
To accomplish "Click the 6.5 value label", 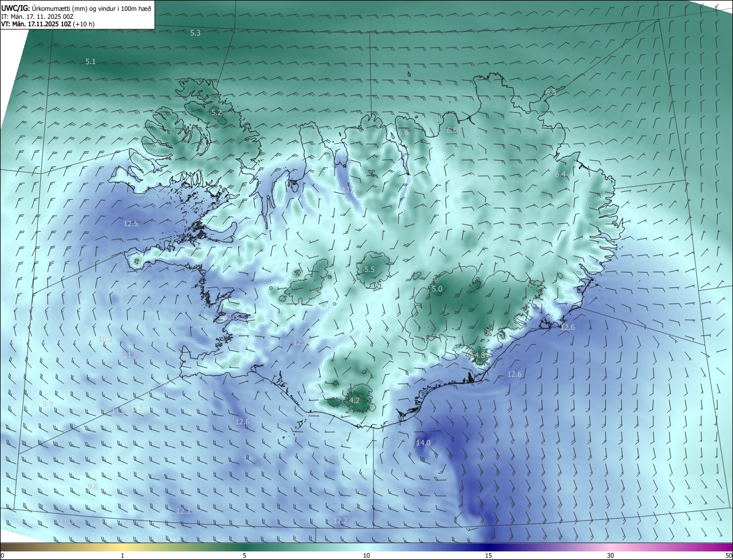I will (551, 92).
